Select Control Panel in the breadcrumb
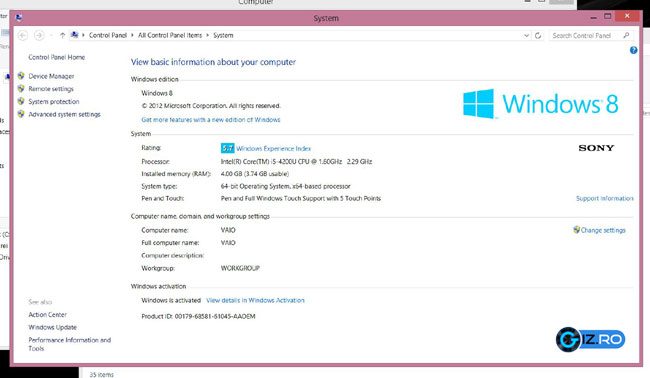Screen dimensions: 650x378 108,36
